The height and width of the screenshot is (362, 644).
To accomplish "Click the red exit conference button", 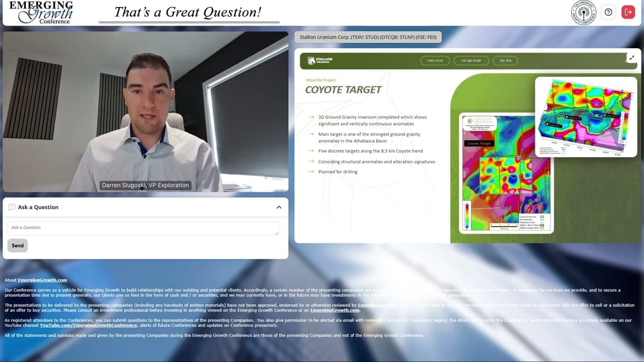I will [628, 12].
